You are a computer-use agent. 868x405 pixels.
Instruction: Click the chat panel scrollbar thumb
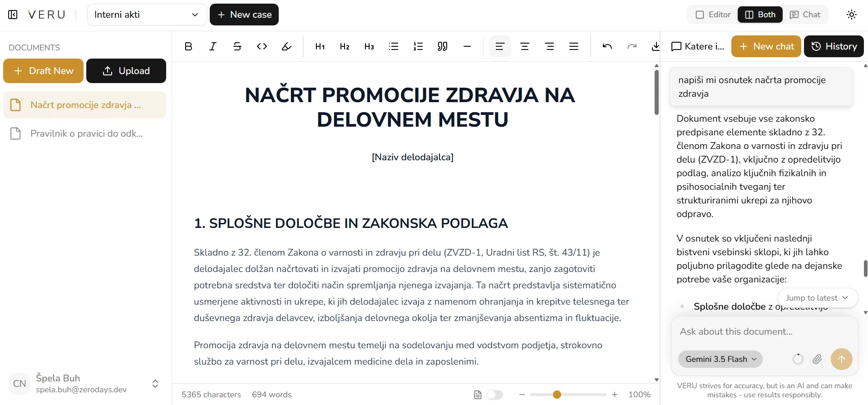pos(865,269)
